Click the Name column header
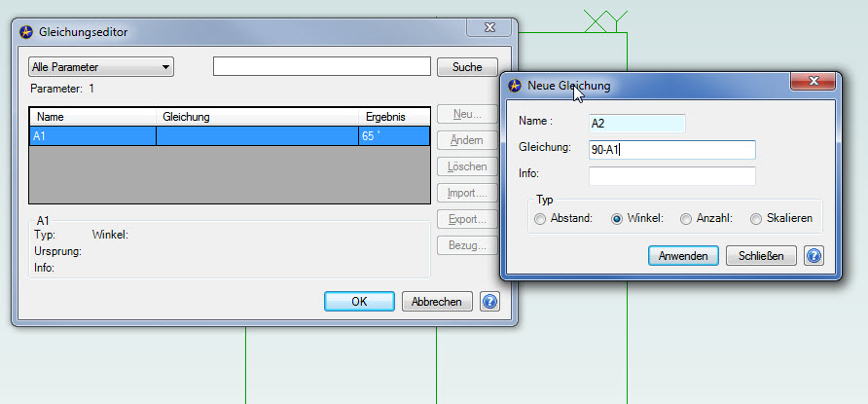The image size is (868, 404). click(93, 117)
